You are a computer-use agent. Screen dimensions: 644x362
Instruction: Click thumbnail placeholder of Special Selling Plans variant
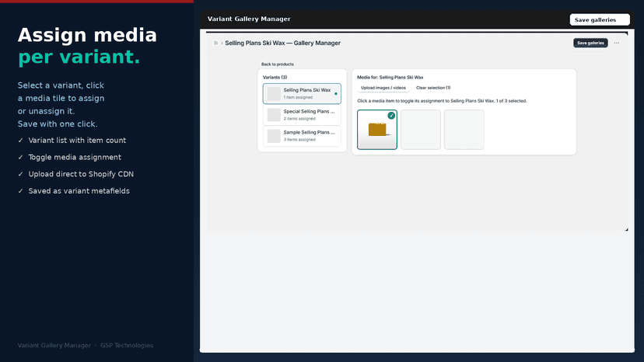point(274,114)
